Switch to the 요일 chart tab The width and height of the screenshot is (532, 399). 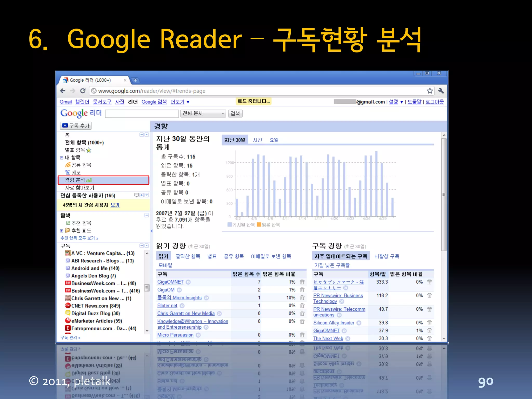pyautogui.click(x=274, y=140)
